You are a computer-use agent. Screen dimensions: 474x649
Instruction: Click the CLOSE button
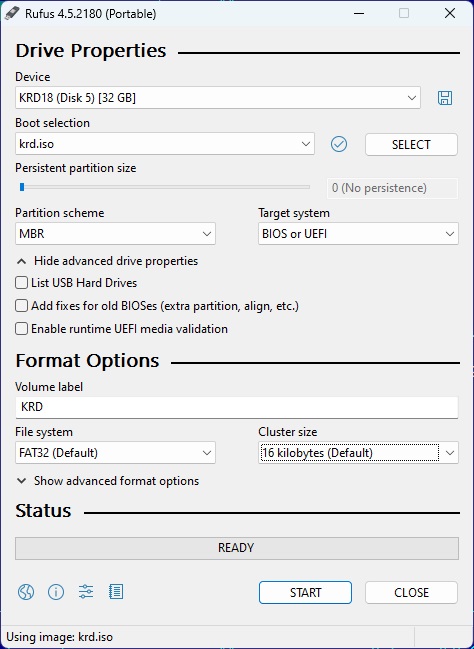[411, 592]
